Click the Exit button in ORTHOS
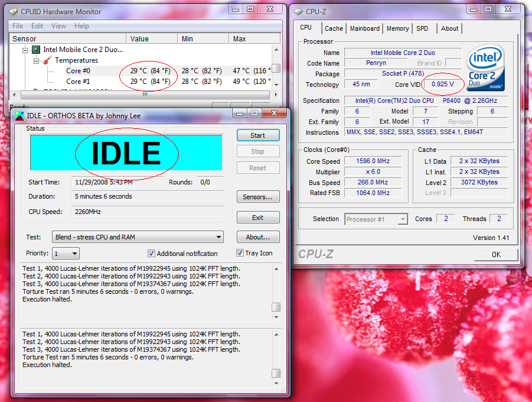 [x=258, y=218]
